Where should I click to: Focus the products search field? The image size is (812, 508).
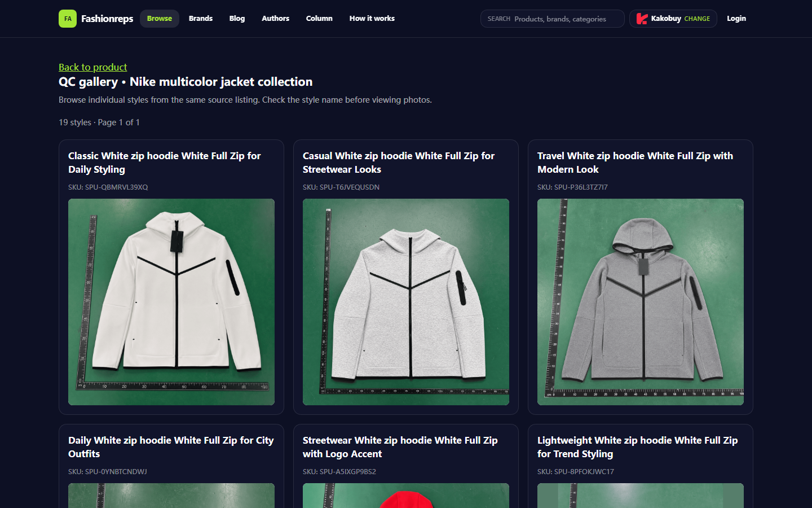553,19
